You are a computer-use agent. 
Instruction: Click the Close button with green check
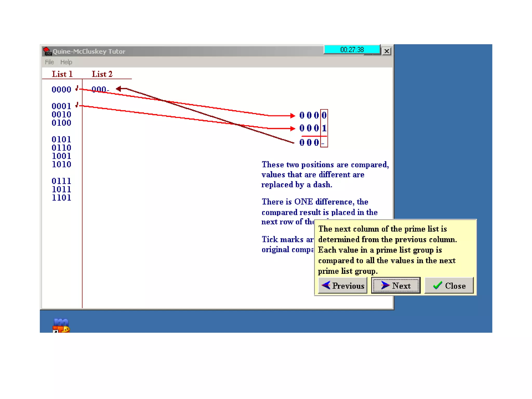point(449,285)
